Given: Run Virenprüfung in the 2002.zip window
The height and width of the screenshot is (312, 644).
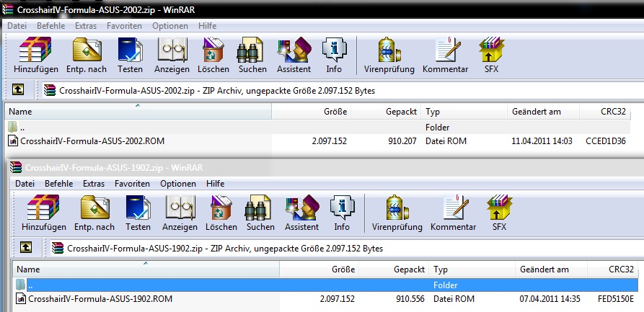Looking at the screenshot, I should coord(389,49).
